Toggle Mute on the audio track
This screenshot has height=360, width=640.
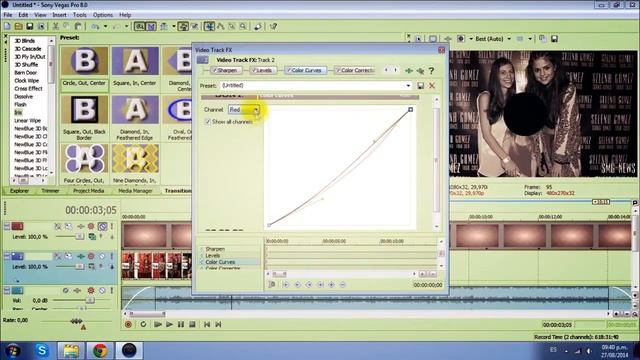pyautogui.click(x=102, y=291)
